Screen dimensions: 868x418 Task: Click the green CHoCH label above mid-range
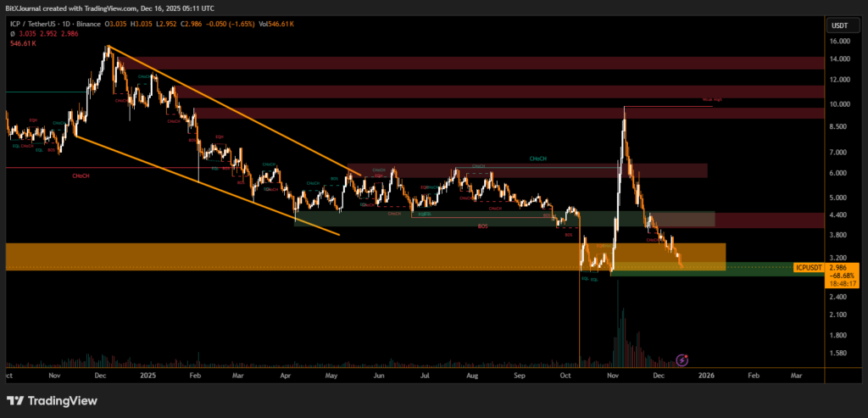tap(537, 159)
